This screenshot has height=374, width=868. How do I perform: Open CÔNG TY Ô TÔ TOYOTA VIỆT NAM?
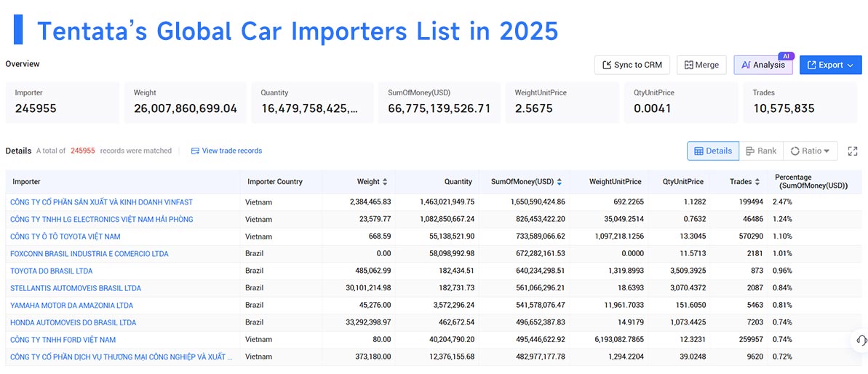point(65,236)
